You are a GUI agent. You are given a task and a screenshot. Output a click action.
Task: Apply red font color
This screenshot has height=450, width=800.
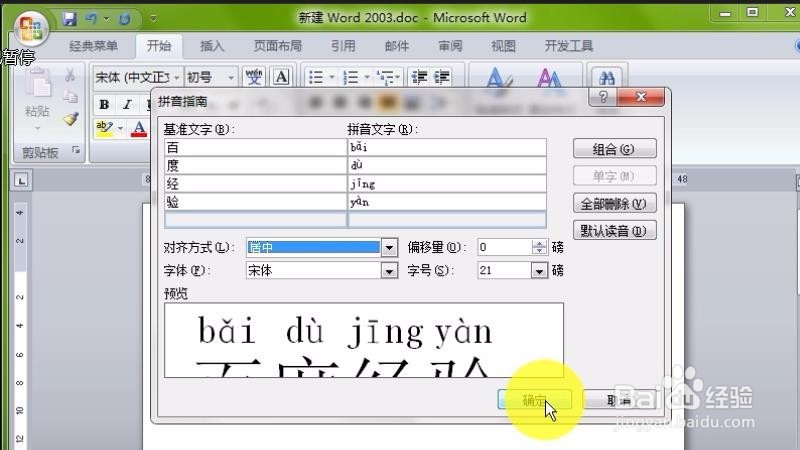click(x=139, y=128)
